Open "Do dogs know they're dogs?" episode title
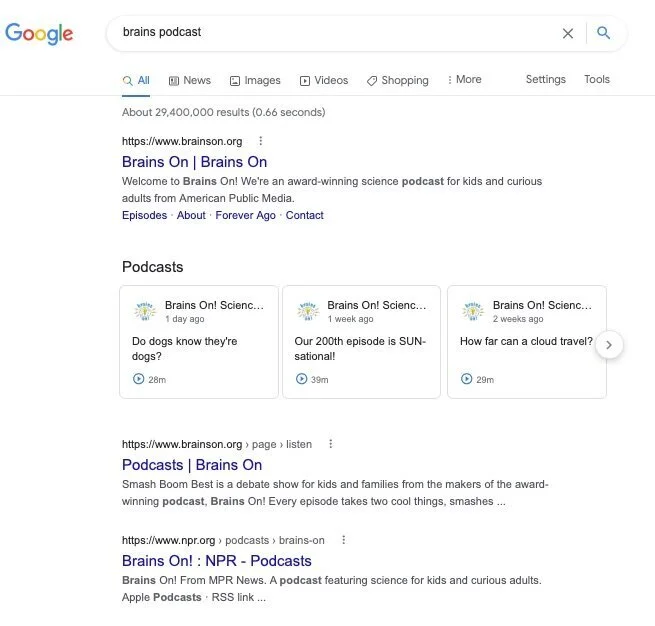The width and height of the screenshot is (655, 626). tap(184, 349)
